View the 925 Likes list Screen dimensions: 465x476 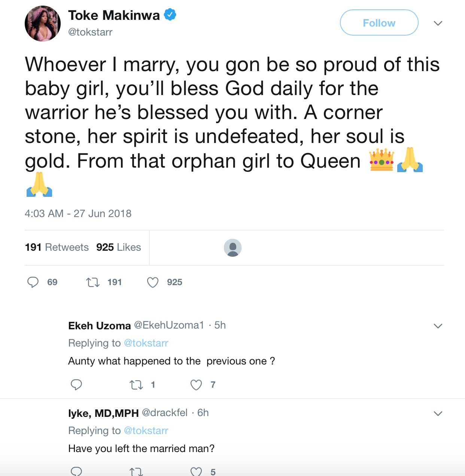[x=119, y=247]
